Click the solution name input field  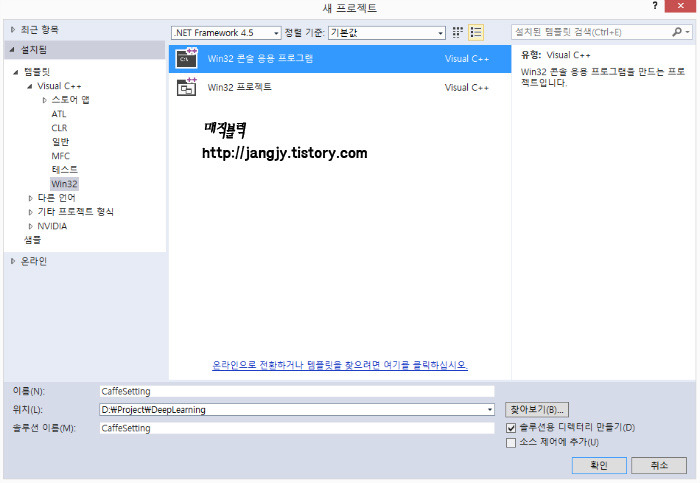297,428
